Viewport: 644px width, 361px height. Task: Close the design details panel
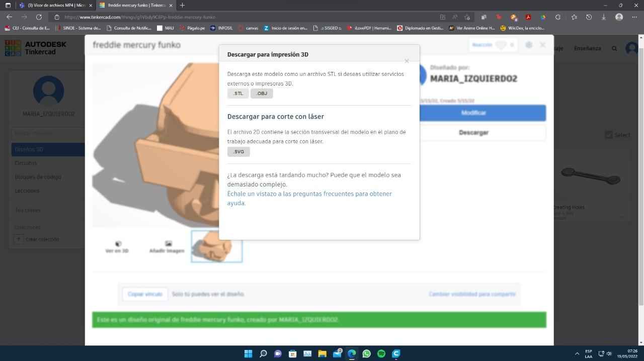542,45
